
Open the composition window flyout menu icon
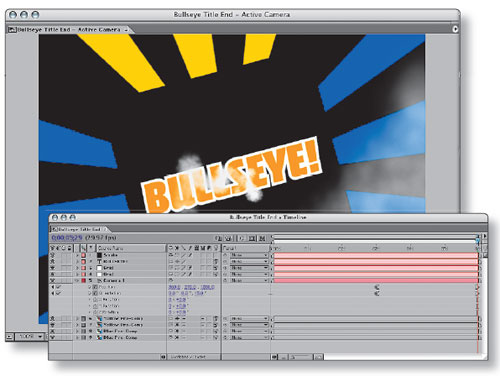click(x=455, y=29)
